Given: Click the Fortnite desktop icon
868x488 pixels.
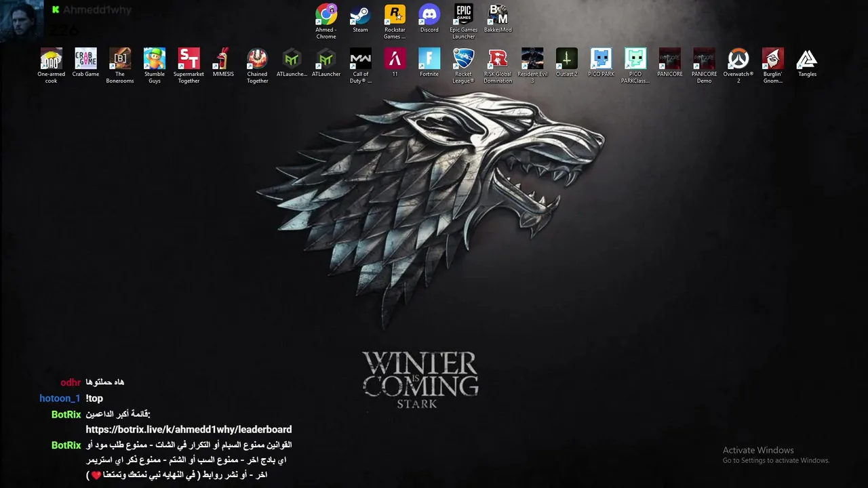Looking at the screenshot, I should click(x=429, y=62).
